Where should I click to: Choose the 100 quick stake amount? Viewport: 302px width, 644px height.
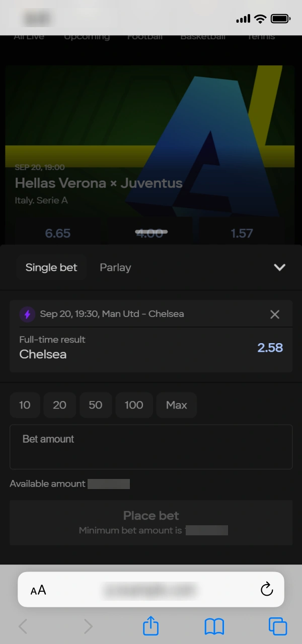tap(134, 405)
